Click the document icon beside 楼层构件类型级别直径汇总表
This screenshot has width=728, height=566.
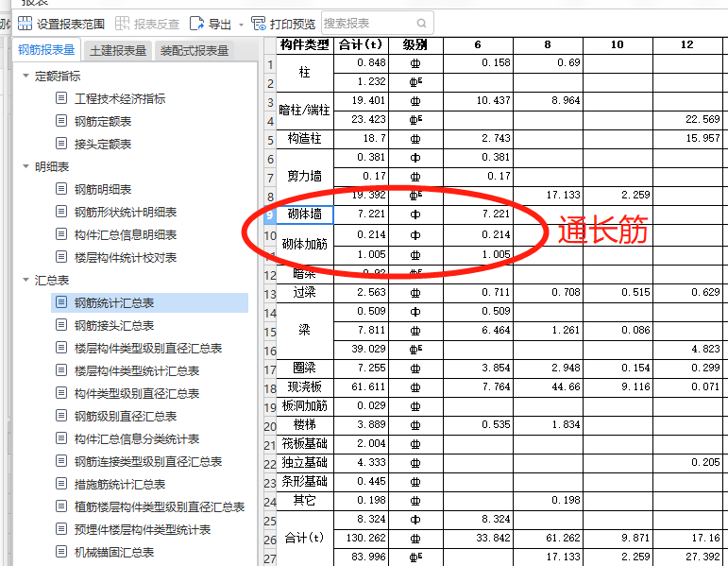click(x=61, y=348)
